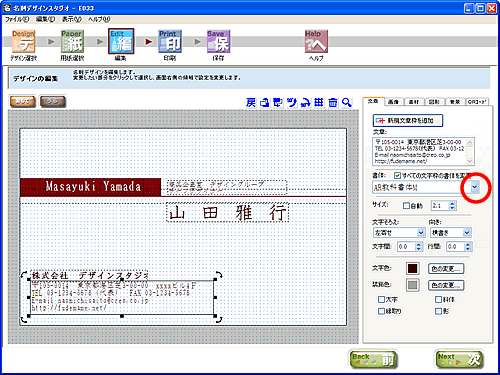Switch to the 画像 tab
The width and height of the screenshot is (500, 375).
394,102
